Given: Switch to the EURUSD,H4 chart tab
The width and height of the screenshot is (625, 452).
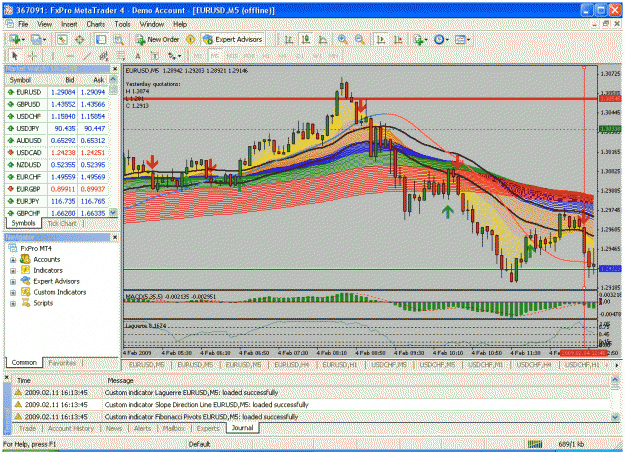Looking at the screenshot, I should 291,365.
